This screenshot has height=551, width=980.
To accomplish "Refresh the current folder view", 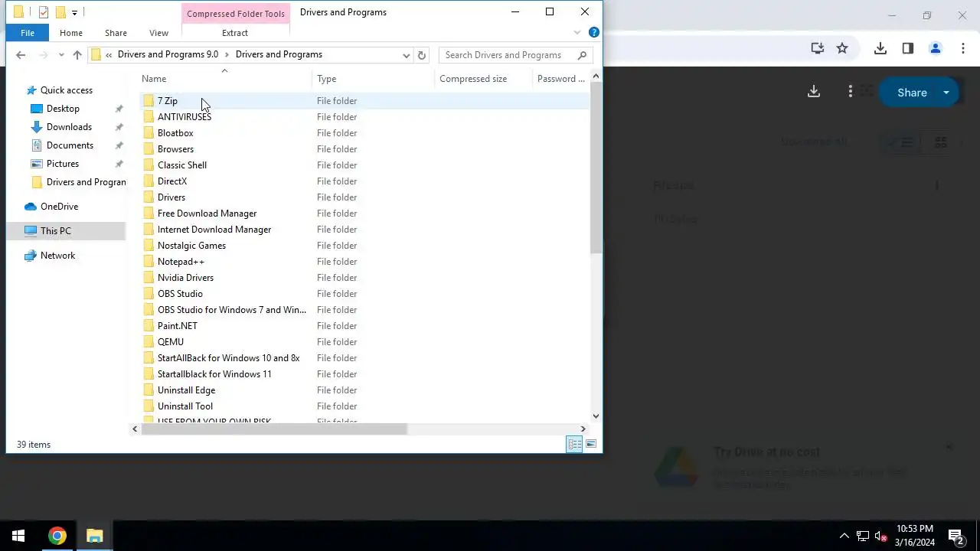I will click(x=421, y=55).
